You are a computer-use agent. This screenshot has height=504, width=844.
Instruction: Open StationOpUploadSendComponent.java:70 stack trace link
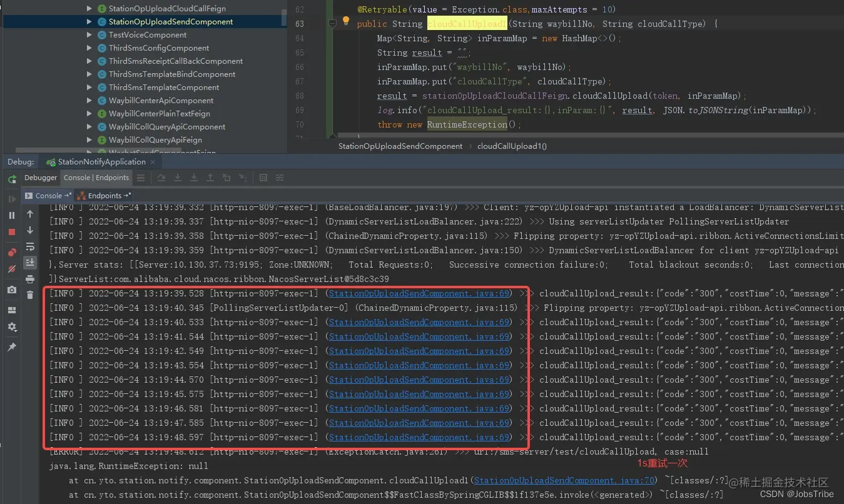pyautogui.click(x=564, y=480)
